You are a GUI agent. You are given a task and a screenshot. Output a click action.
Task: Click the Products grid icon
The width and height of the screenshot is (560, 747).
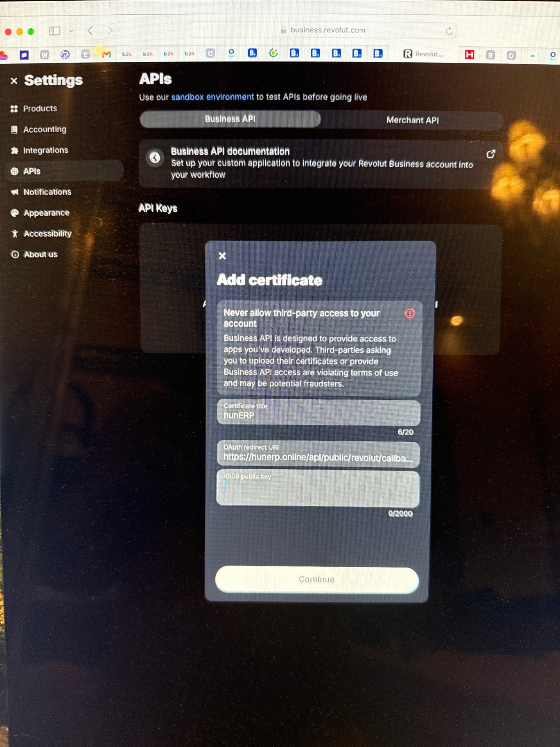[x=14, y=109]
